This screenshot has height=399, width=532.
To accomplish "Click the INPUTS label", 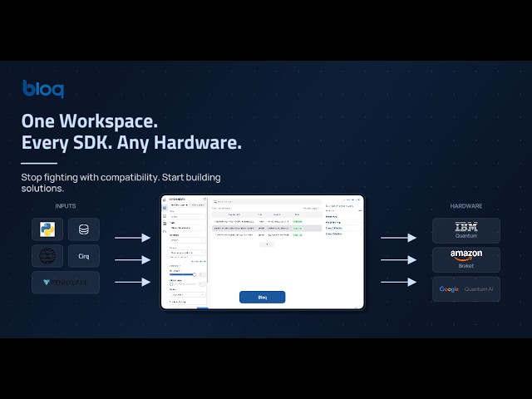I will pos(66,206).
